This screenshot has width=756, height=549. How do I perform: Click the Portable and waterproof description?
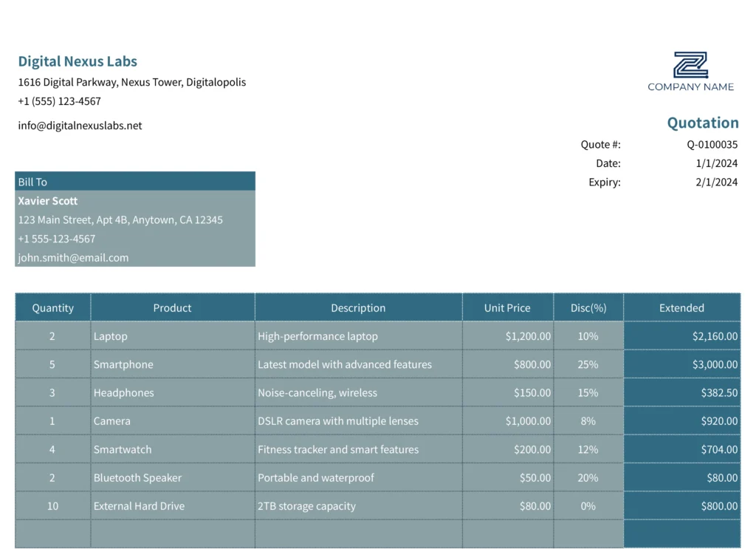tap(359, 477)
